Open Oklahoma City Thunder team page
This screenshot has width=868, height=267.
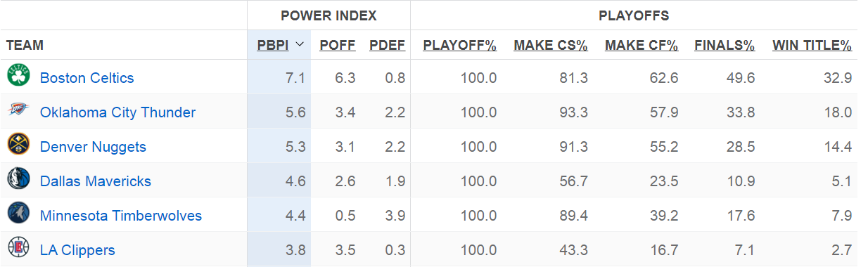tap(118, 112)
